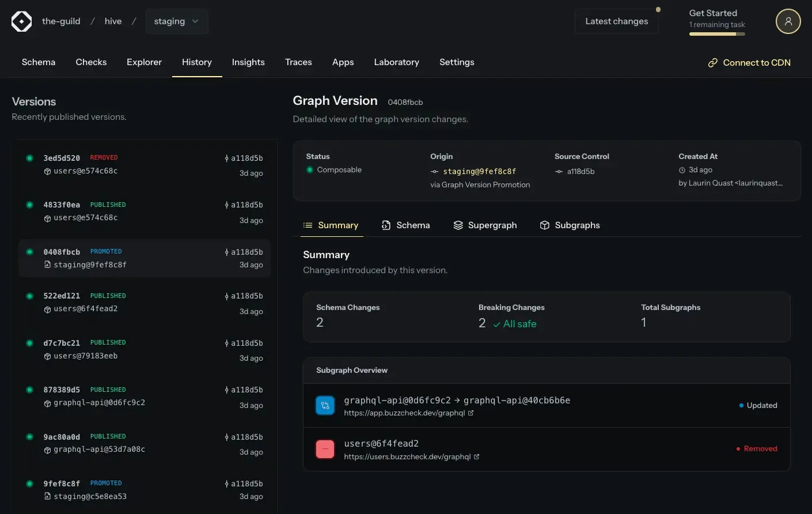Click the notification dot on Latest changes
The height and width of the screenshot is (514, 812).
click(x=658, y=9)
